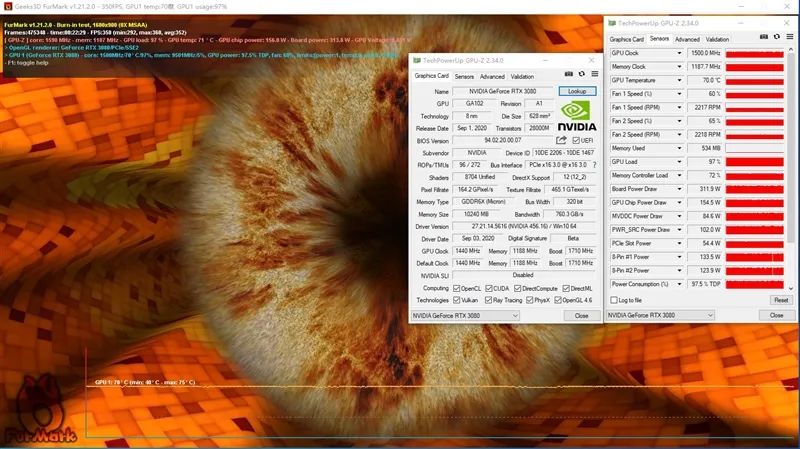Open the Memory Clock sensor dropdown
Image resolution: width=800 pixels, height=449 pixels.
pyautogui.click(x=679, y=66)
